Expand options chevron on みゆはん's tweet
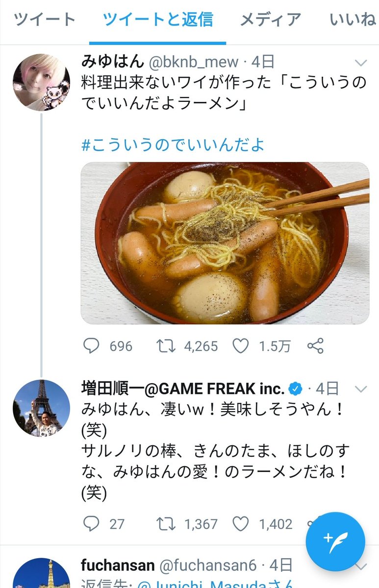The width and height of the screenshot is (379, 588). coord(360,63)
